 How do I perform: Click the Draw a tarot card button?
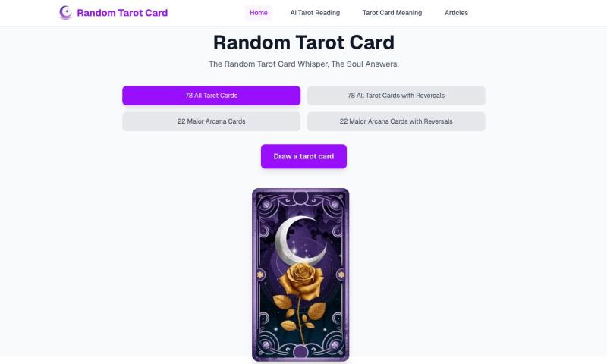pyautogui.click(x=304, y=156)
